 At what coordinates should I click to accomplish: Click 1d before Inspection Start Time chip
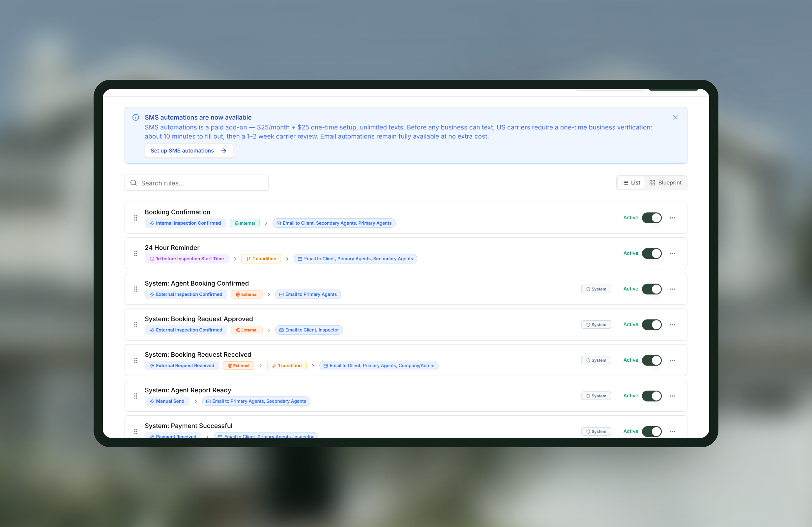tap(187, 259)
